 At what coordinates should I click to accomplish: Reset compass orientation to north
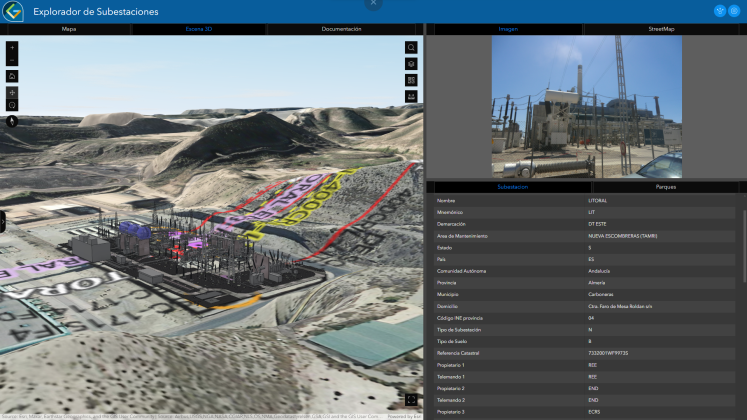[12, 121]
